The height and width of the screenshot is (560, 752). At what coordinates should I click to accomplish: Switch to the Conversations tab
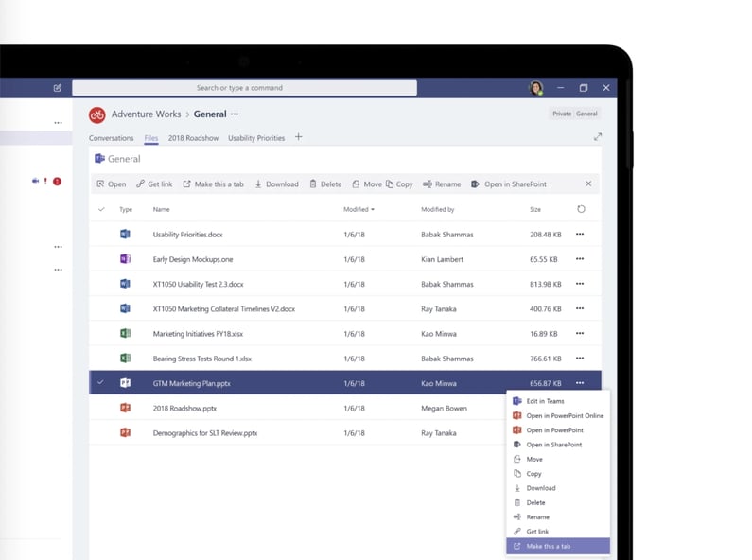(x=112, y=138)
